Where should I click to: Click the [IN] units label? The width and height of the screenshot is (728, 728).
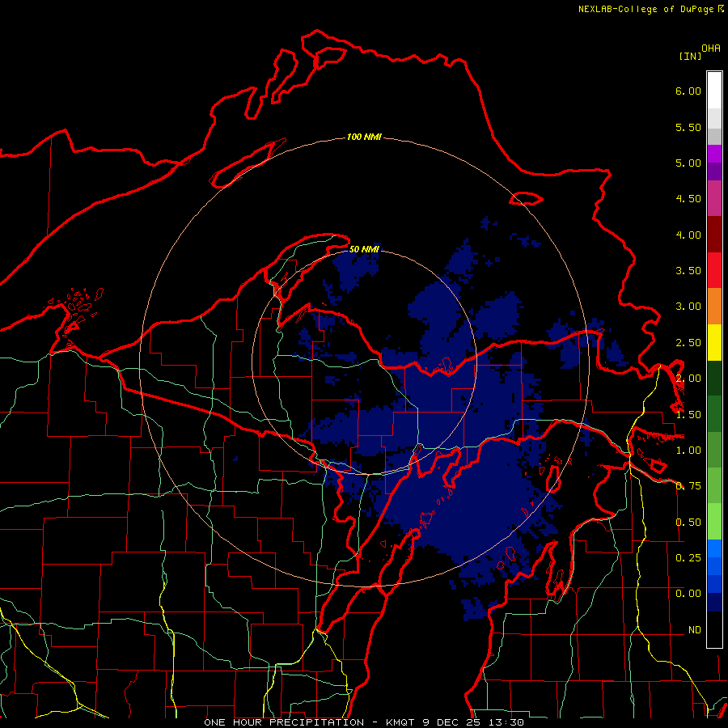tap(690, 56)
